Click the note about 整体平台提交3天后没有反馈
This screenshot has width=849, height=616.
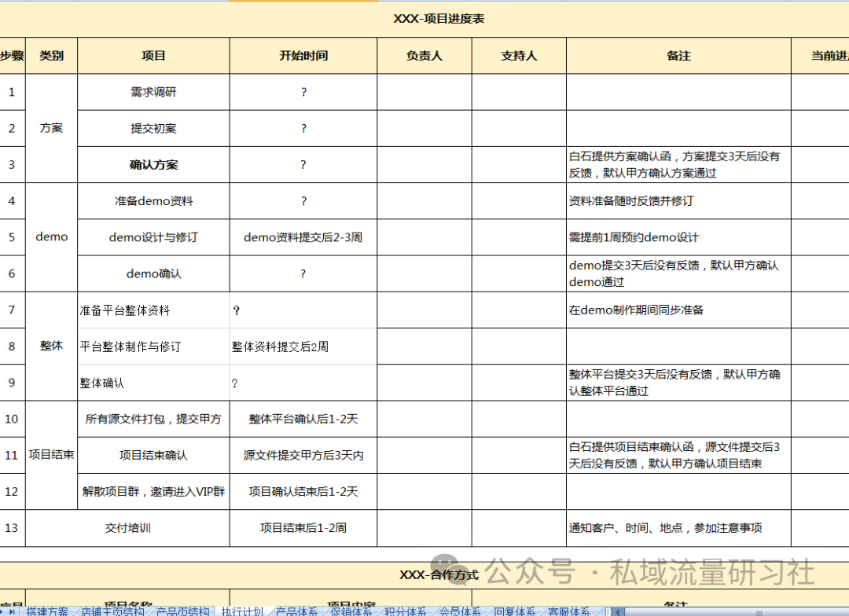pos(679,383)
